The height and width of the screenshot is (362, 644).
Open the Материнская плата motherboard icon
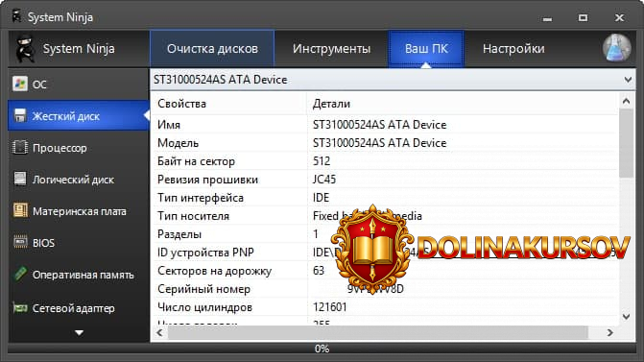[20, 211]
